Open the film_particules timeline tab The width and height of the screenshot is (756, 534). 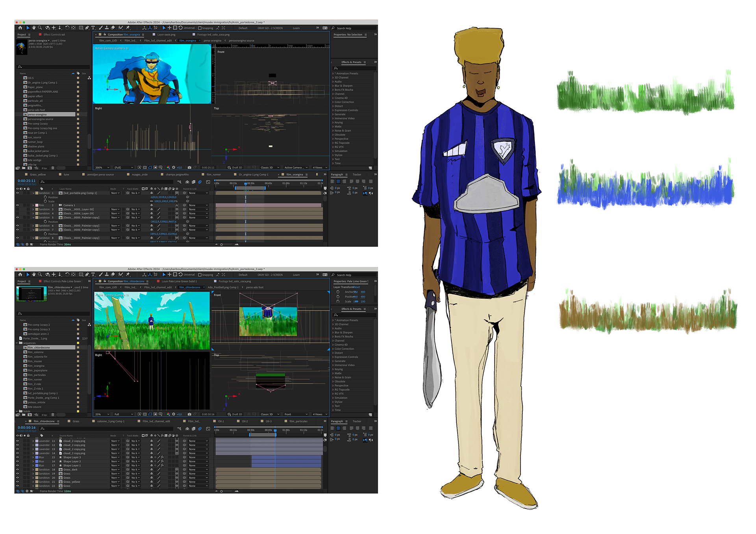coord(298,421)
